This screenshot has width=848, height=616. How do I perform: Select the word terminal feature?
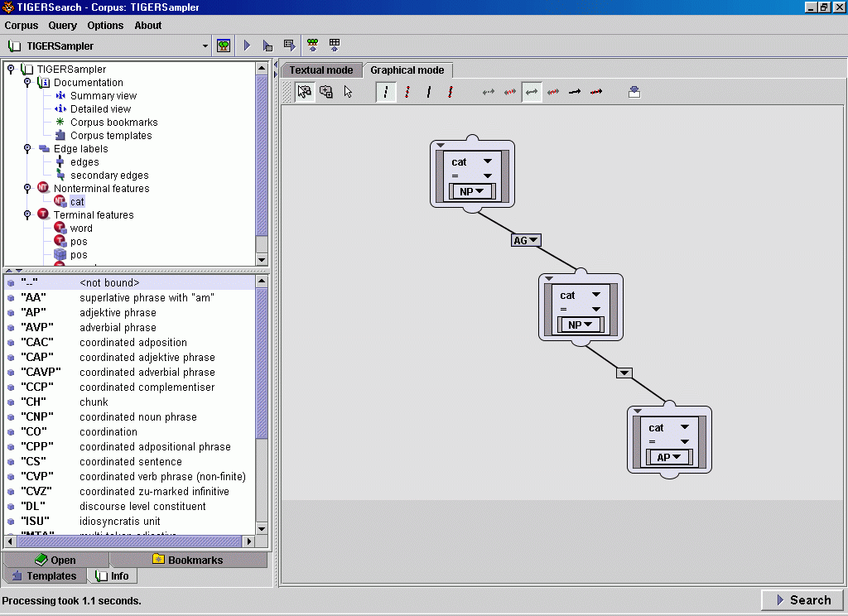pyautogui.click(x=81, y=229)
